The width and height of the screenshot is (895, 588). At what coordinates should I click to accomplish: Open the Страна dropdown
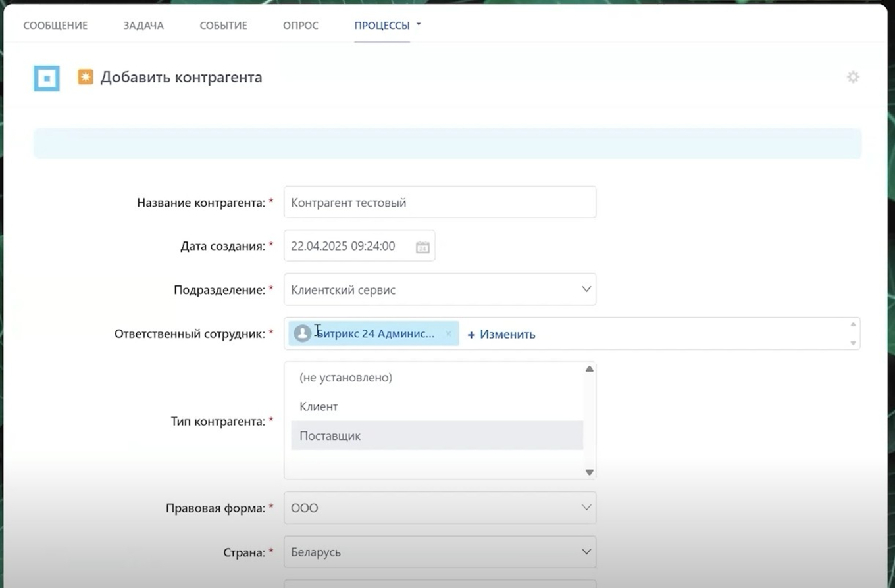440,552
